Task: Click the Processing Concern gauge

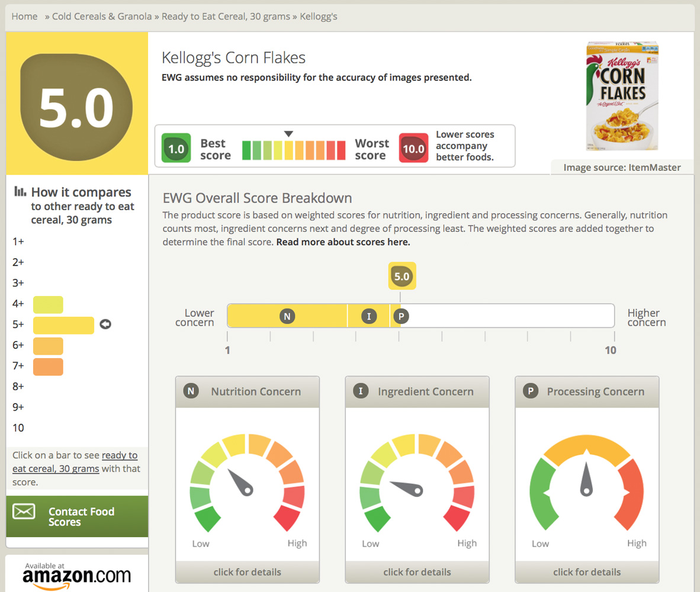Action: (587, 483)
